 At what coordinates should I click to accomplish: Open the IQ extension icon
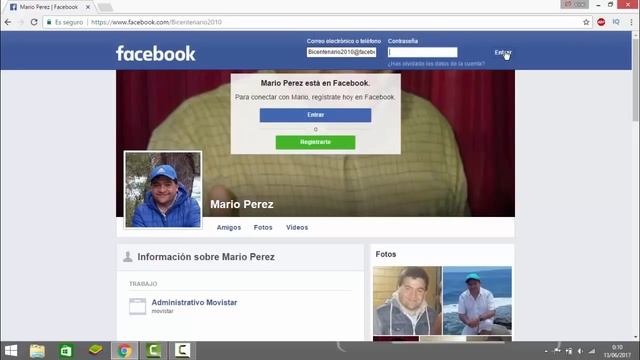616,22
